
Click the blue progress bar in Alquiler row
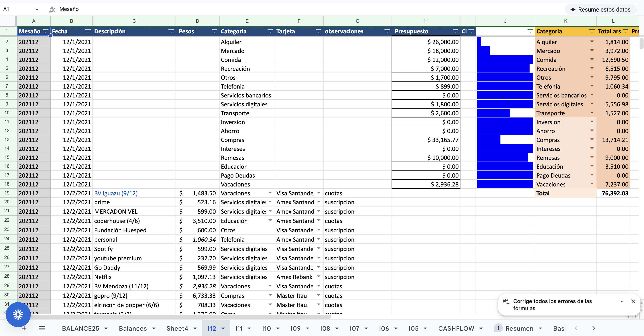click(x=479, y=42)
